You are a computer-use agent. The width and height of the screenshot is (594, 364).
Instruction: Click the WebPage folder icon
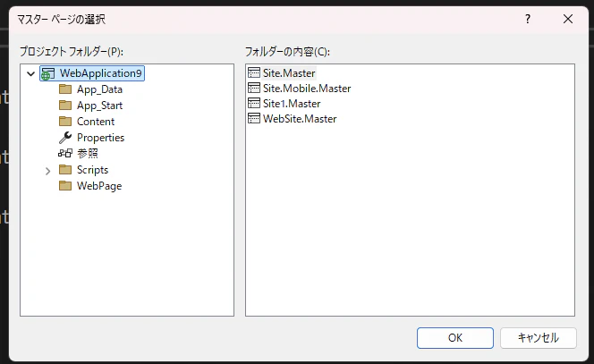(65, 186)
